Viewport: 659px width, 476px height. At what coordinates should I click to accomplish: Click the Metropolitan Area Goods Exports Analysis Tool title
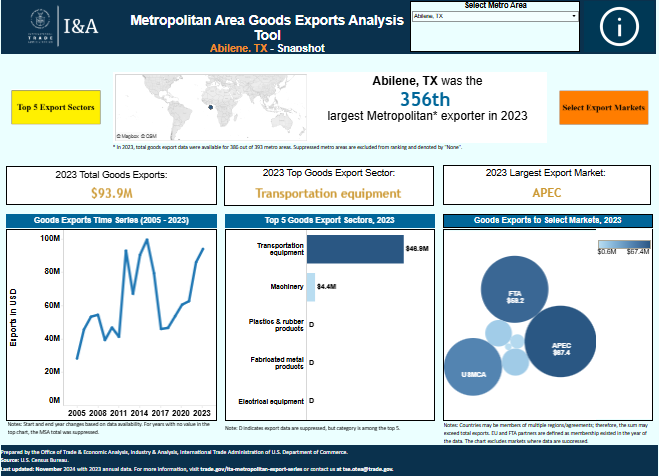pyautogui.click(x=267, y=27)
